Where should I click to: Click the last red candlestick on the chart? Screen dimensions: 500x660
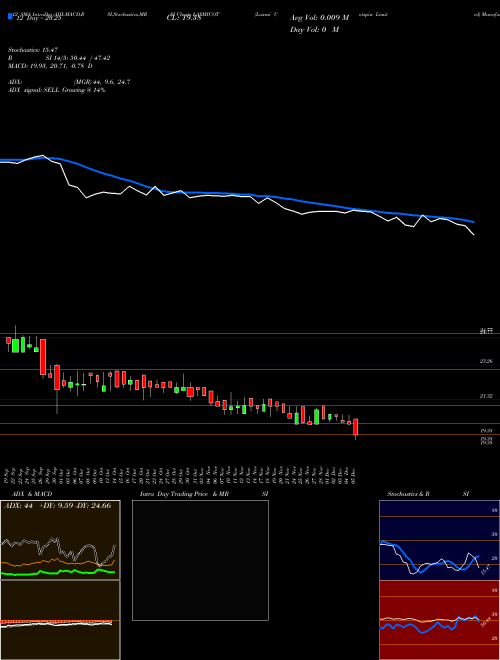click(x=356, y=427)
